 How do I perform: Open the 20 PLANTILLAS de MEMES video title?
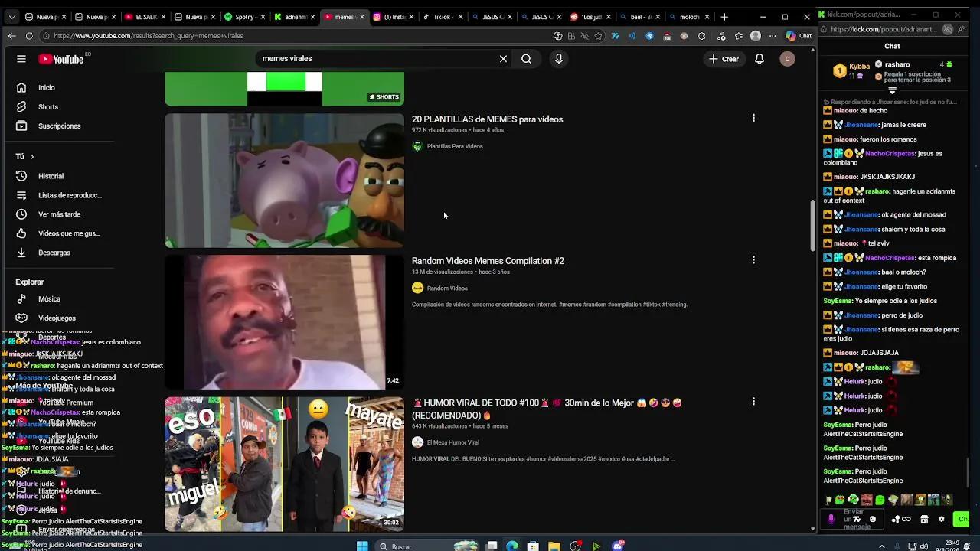[487, 119]
